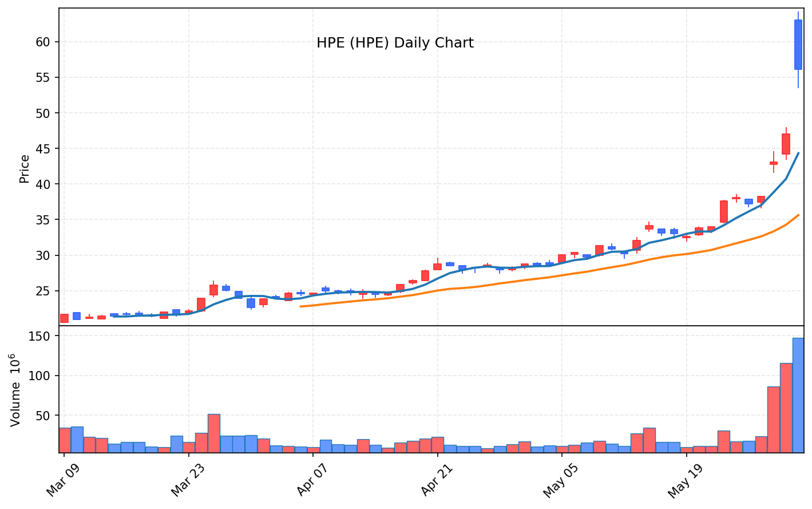Click the 30 price tick label

click(x=44, y=255)
